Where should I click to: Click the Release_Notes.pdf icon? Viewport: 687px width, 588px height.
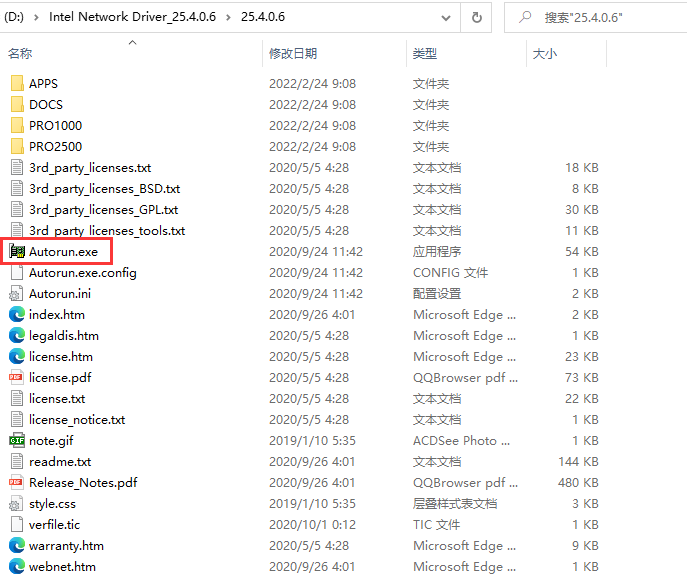tap(17, 483)
